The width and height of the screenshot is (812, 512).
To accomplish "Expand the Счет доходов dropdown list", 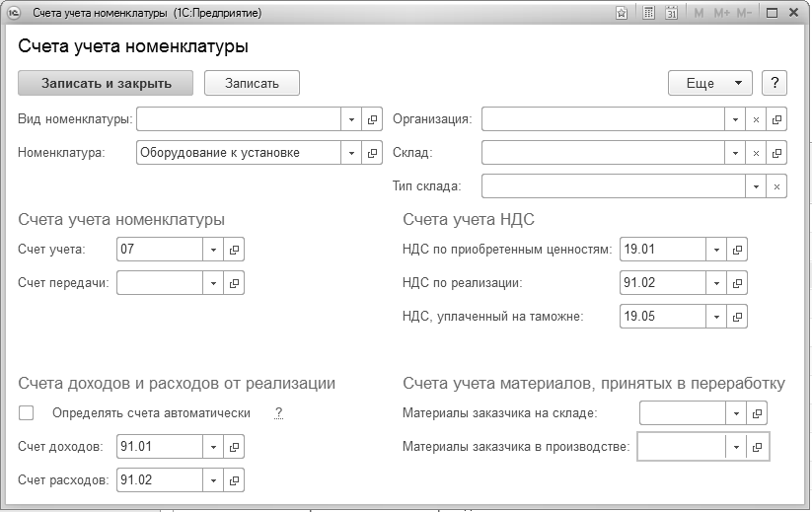I will (x=213, y=447).
